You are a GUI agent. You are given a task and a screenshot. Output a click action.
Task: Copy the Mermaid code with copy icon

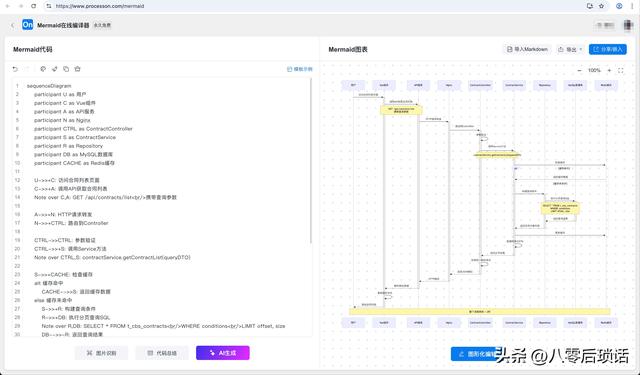coord(66,69)
